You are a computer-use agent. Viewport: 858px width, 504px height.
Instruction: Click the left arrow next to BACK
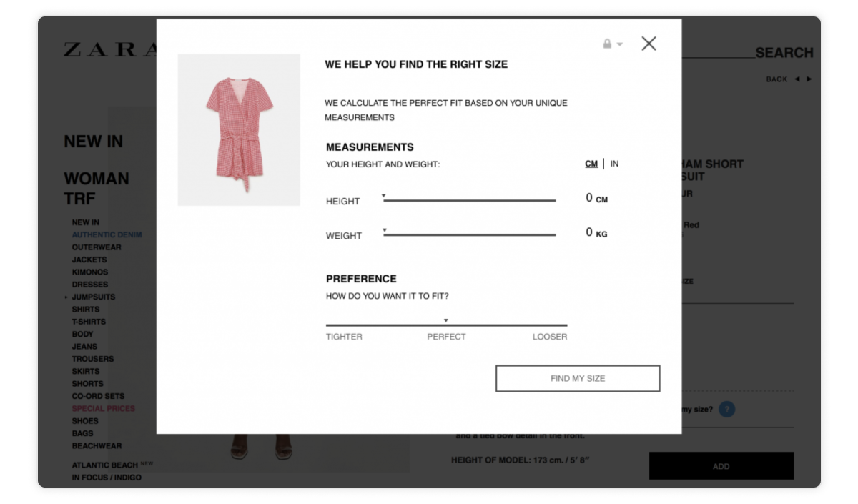[x=796, y=79]
